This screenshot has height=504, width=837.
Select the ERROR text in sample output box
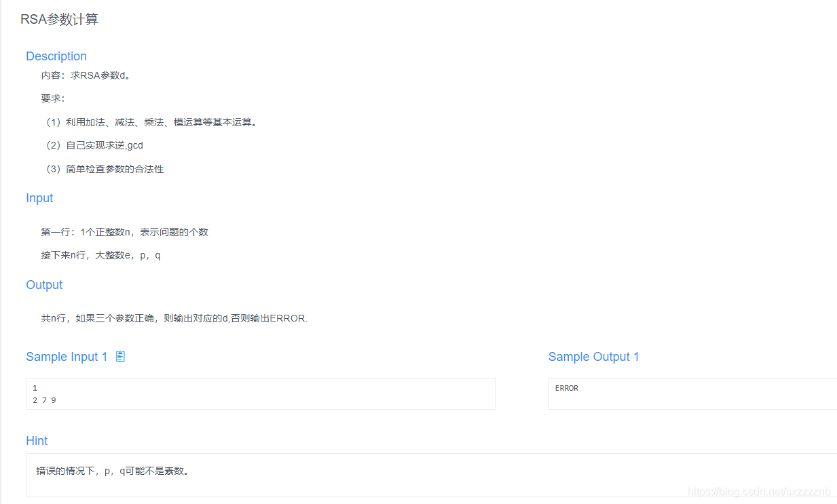(x=566, y=388)
